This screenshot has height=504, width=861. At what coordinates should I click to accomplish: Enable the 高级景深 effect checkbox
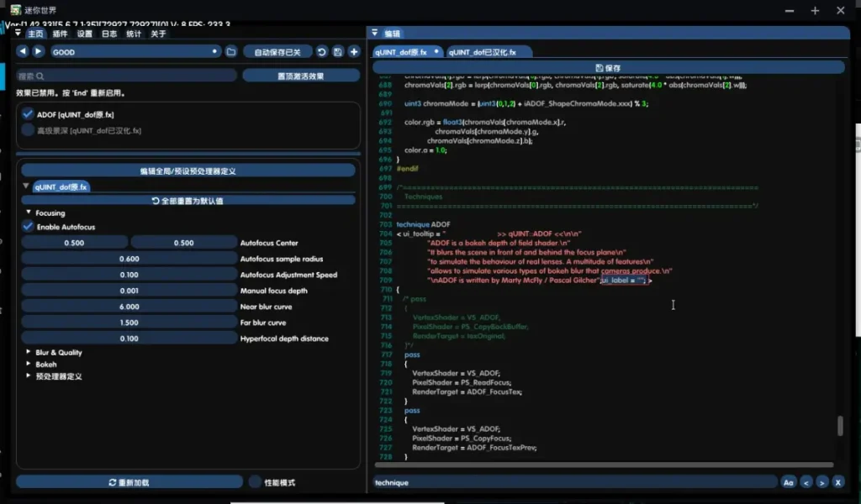[x=28, y=130]
